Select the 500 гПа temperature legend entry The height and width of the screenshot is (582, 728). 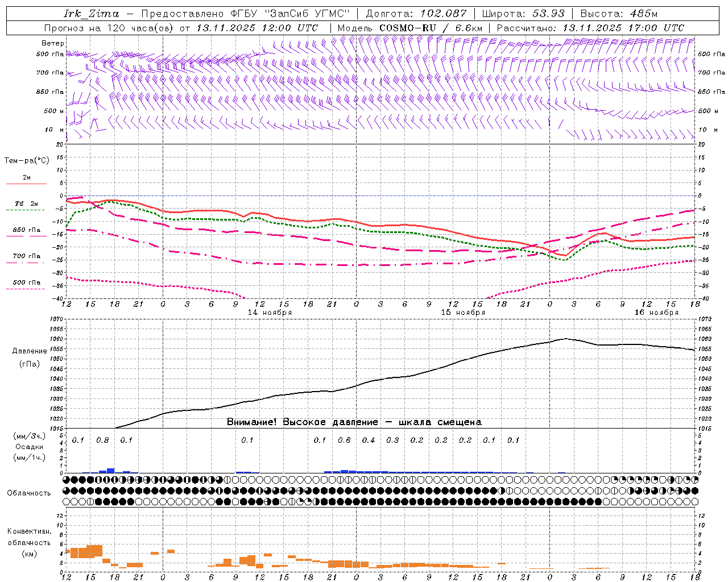(26, 285)
